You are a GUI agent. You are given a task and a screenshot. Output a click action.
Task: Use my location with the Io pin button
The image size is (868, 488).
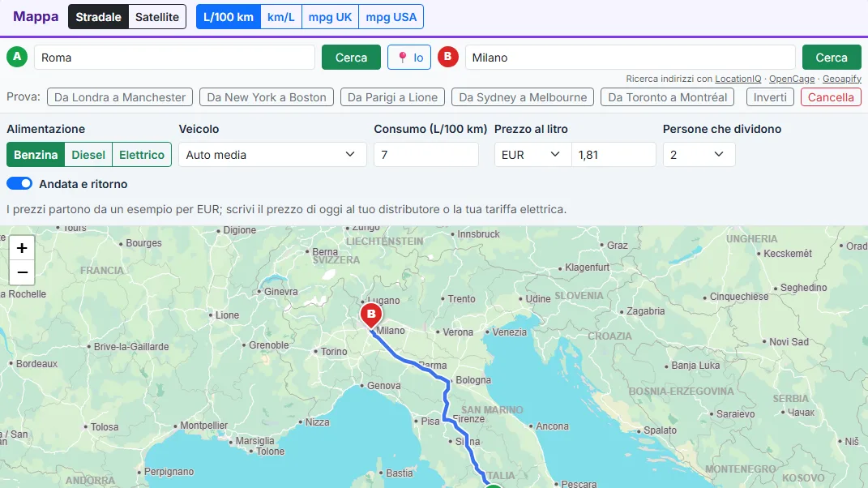tap(409, 58)
